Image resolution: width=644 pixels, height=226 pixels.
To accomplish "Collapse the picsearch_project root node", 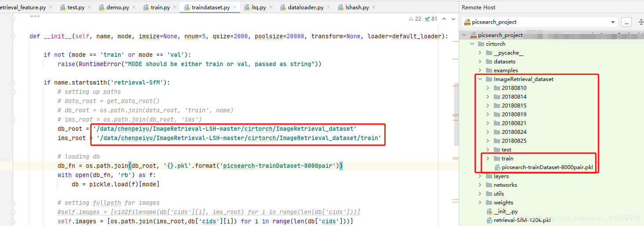I will pos(465,35).
